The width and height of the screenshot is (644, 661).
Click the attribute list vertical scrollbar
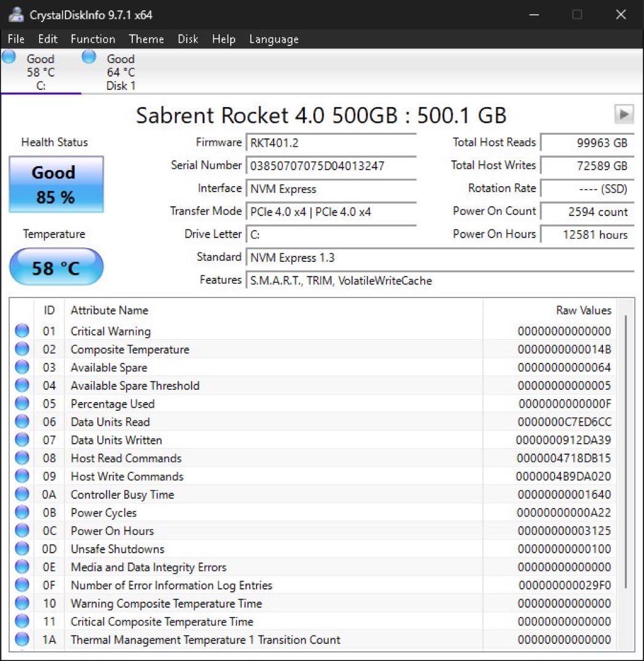coord(624,453)
